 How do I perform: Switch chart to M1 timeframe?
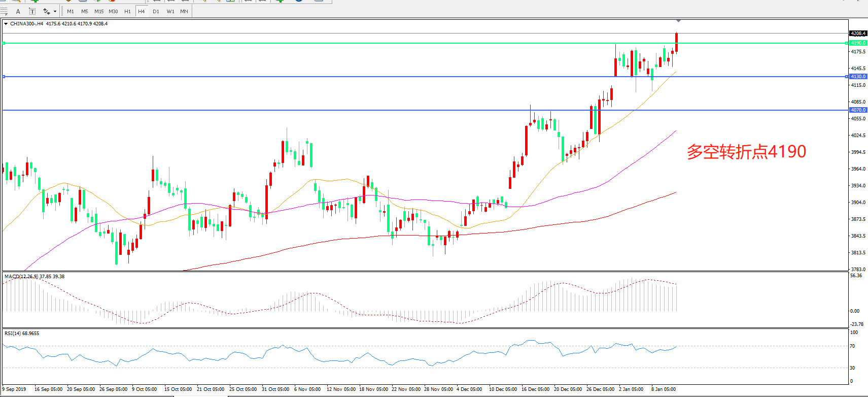[x=71, y=11]
